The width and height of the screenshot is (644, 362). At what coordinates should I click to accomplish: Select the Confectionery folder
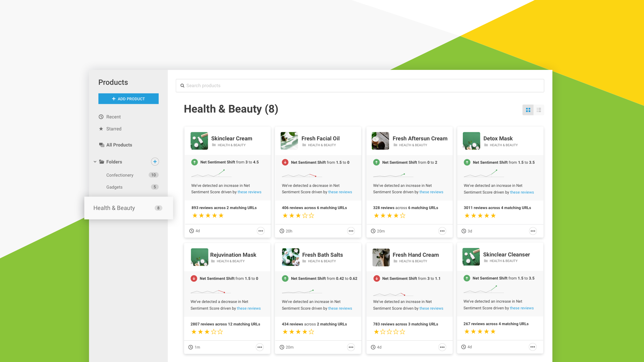tap(120, 175)
